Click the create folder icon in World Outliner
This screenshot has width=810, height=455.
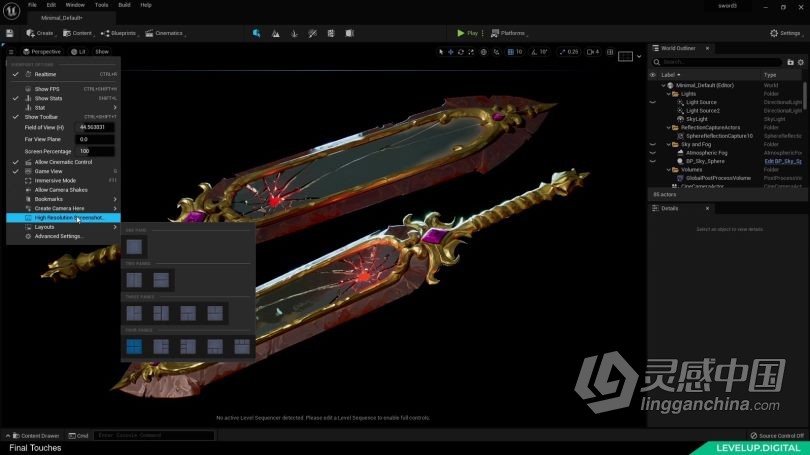[790, 62]
